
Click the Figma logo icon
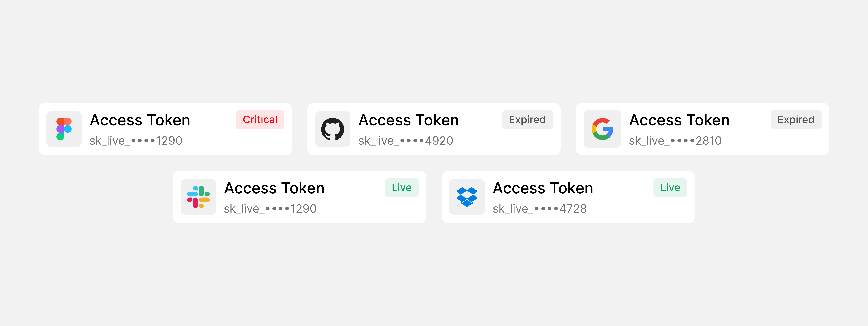64,129
